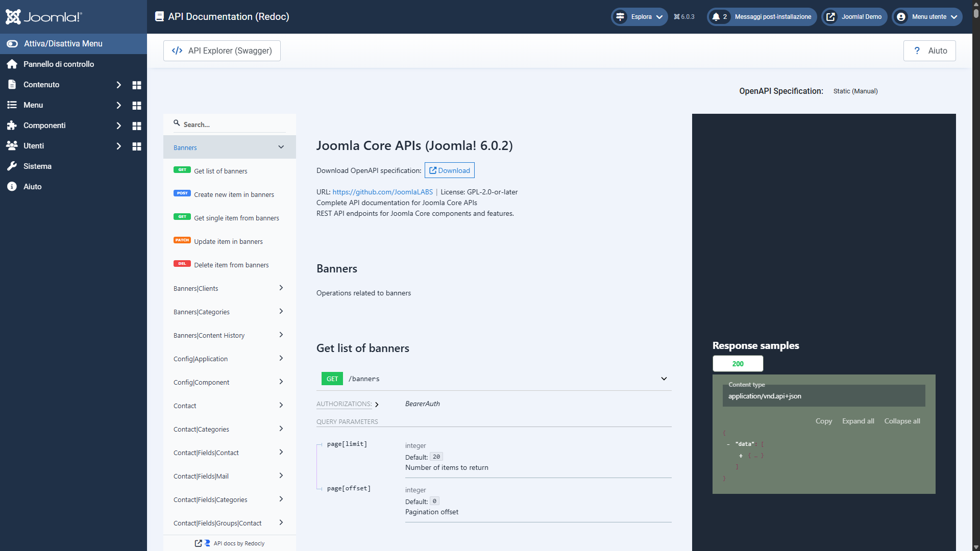Screen dimensions: 980x551
Task: Open the post-installation messages bell icon
Action: pos(716,16)
